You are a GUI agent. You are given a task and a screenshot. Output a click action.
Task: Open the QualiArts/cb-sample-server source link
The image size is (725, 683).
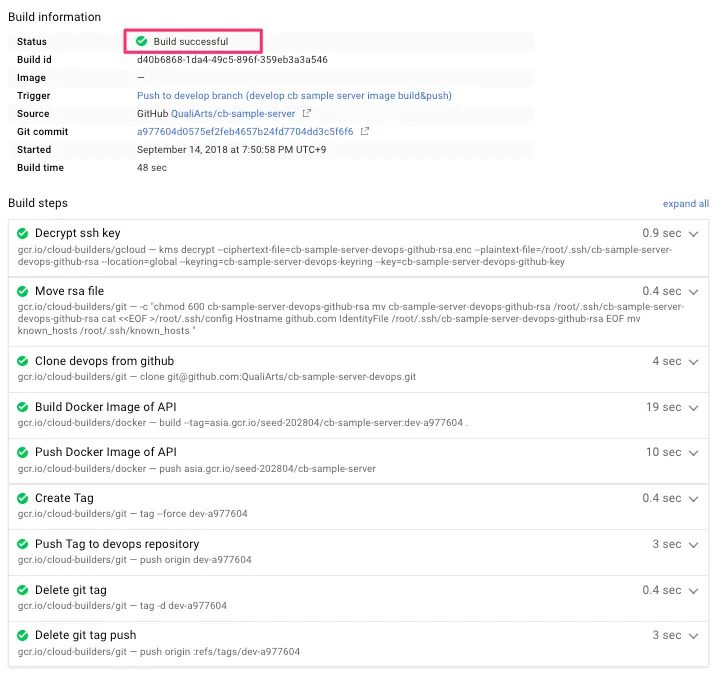click(233, 114)
